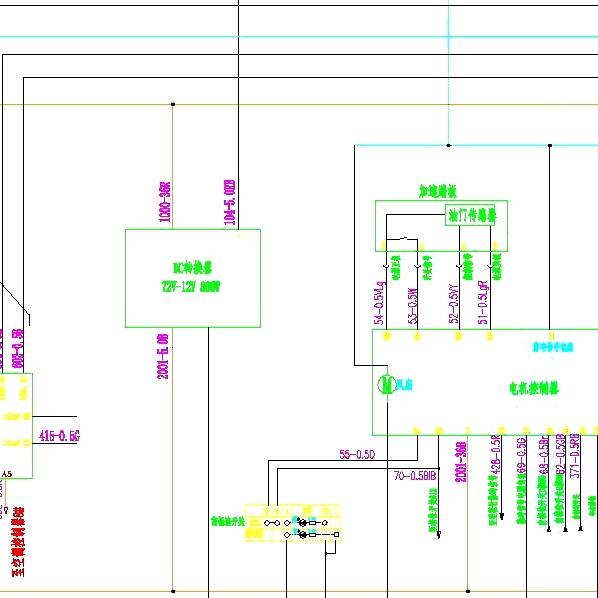This screenshot has width=598, height=598.
Task: Click the magenta label 2001-36B
Action: click(x=461, y=462)
